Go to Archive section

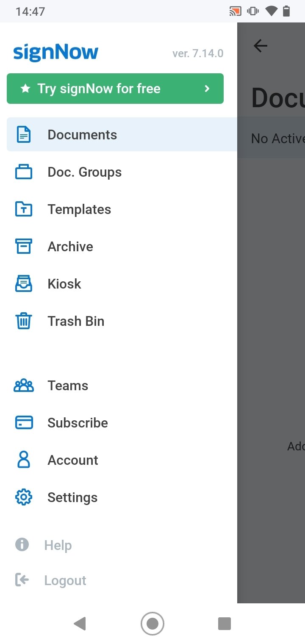122,247
